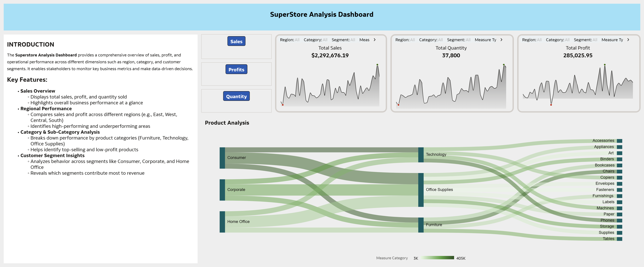Screen dimensions: 644x267
Task: Click the Furniture category node
Action: (x=421, y=225)
